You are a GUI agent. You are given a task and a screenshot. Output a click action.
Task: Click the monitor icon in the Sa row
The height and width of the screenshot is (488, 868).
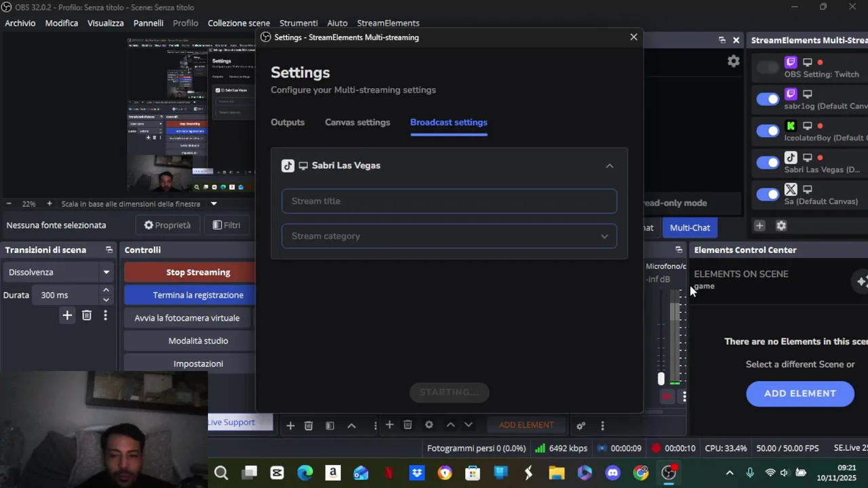[807, 189]
